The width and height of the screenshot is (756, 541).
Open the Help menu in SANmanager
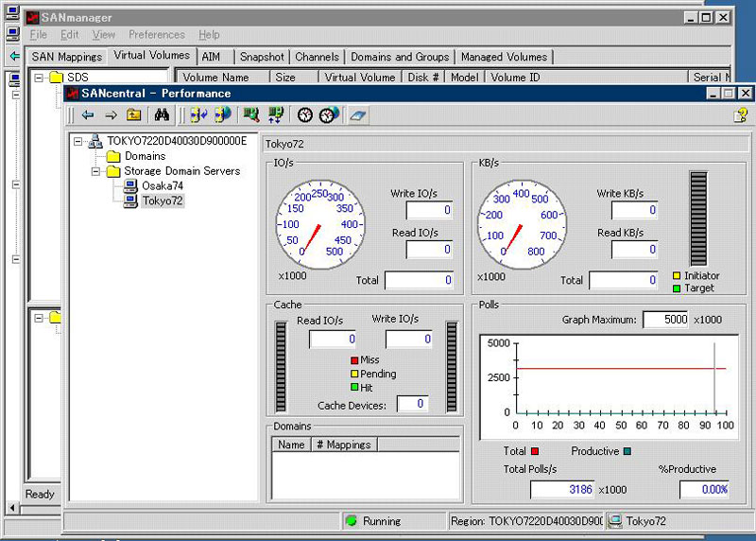209,35
